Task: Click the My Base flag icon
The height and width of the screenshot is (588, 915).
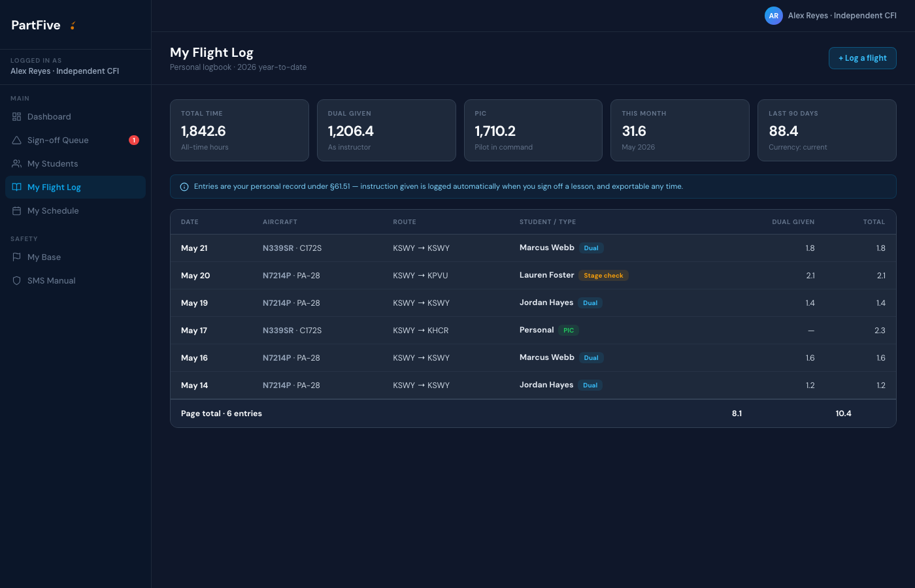Action: click(x=17, y=257)
